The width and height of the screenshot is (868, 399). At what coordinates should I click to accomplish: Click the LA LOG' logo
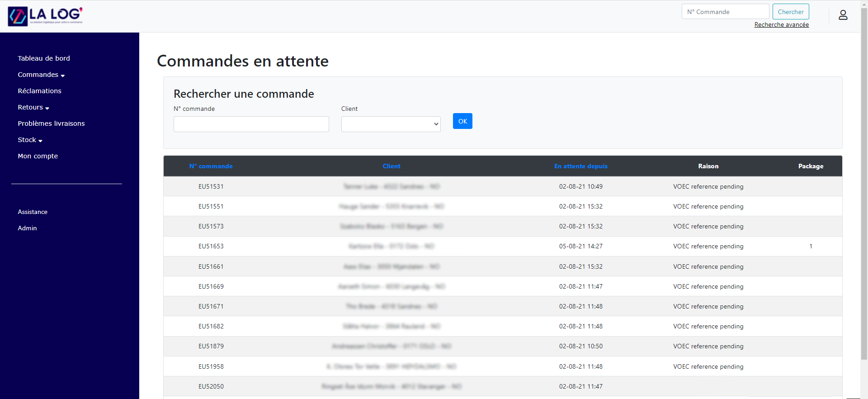[x=45, y=16]
